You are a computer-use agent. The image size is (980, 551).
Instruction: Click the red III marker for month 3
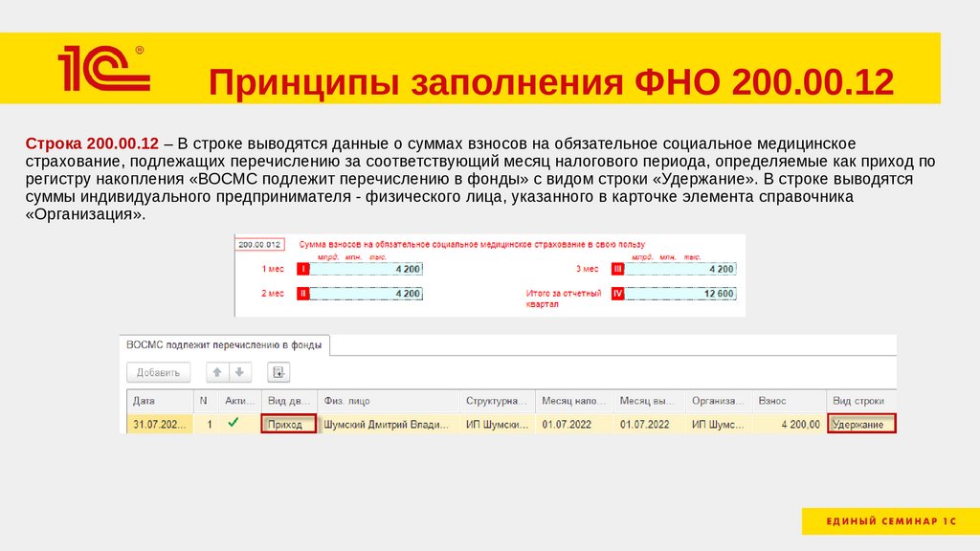click(617, 270)
